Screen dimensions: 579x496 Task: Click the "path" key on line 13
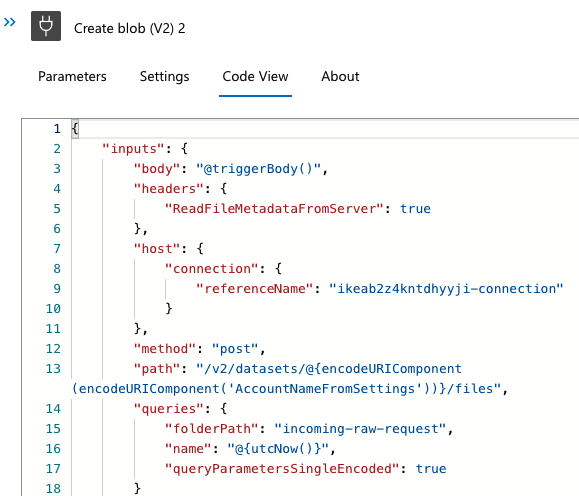pyautogui.click(x=157, y=369)
